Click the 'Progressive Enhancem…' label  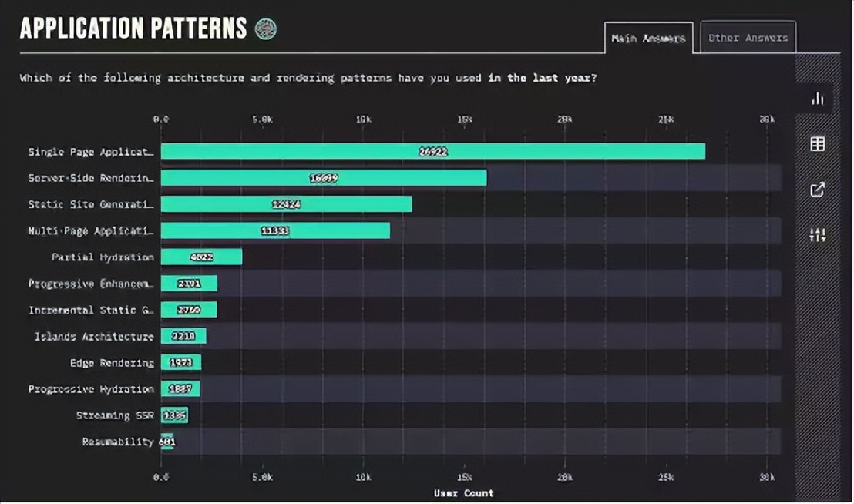pyautogui.click(x=90, y=284)
